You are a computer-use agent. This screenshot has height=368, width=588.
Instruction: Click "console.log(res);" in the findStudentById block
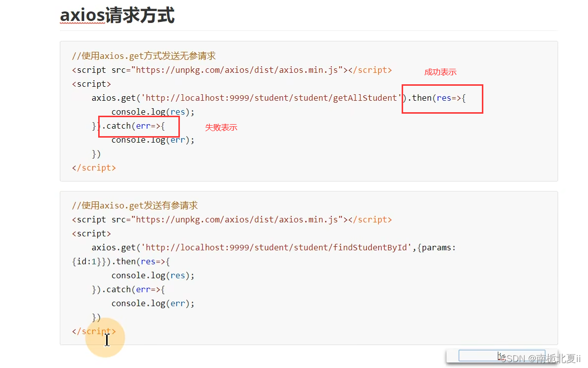point(153,276)
